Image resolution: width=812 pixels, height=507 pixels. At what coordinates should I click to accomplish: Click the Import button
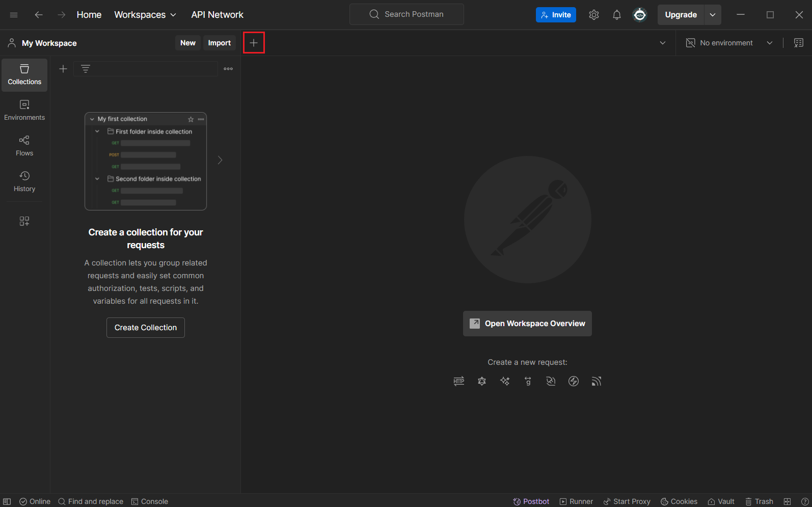pos(220,43)
